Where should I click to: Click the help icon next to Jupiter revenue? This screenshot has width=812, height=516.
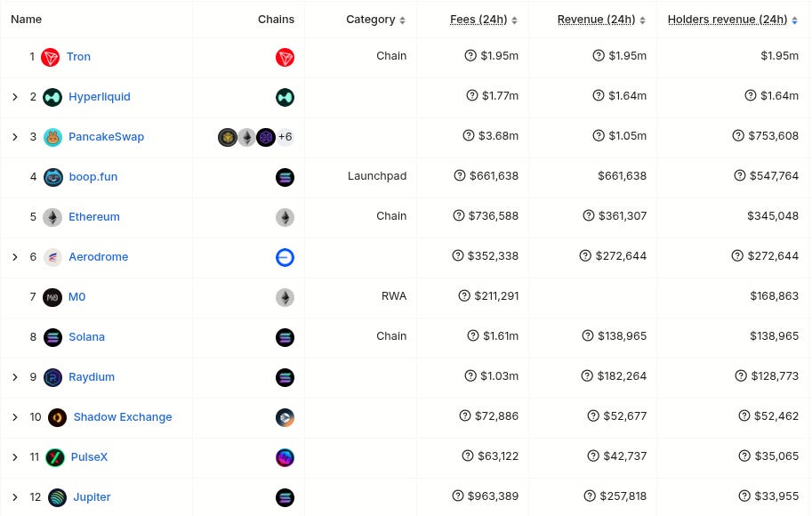click(590, 496)
